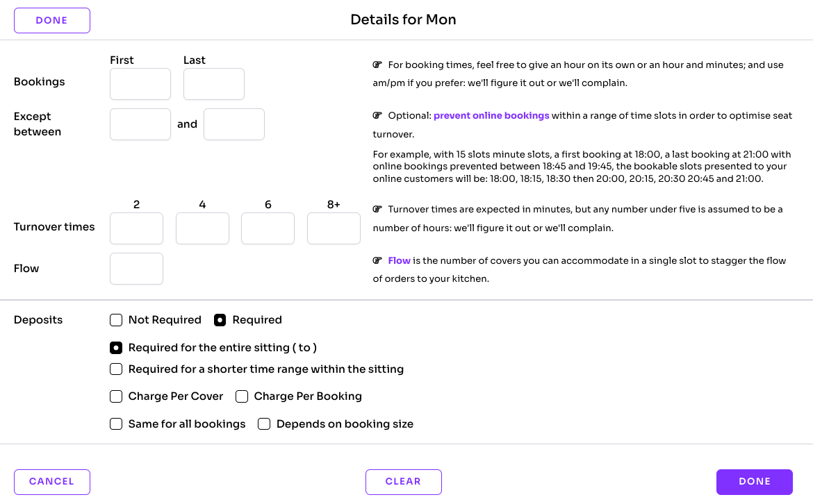Choose the Required deposit option

[220, 320]
